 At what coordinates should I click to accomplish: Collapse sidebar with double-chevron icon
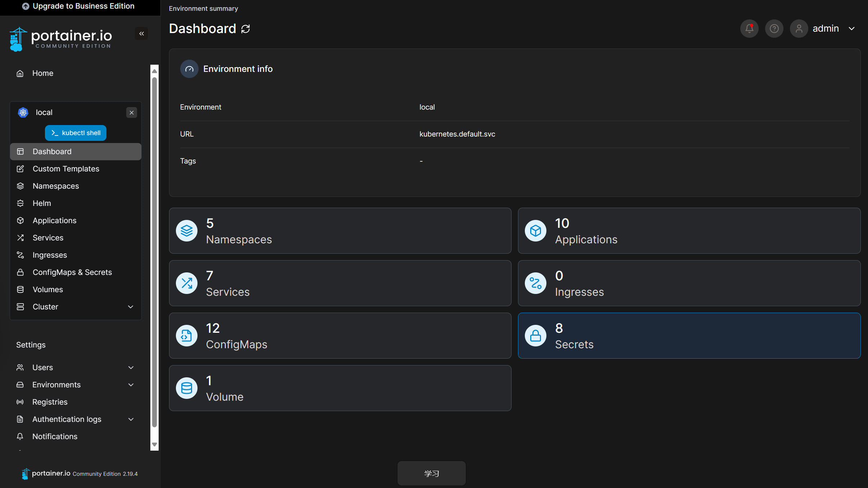(141, 33)
